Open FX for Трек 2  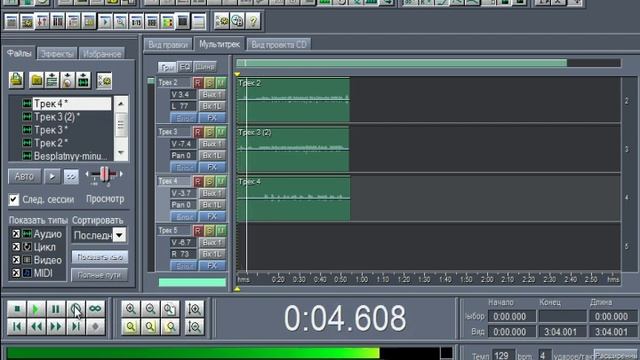(x=212, y=118)
